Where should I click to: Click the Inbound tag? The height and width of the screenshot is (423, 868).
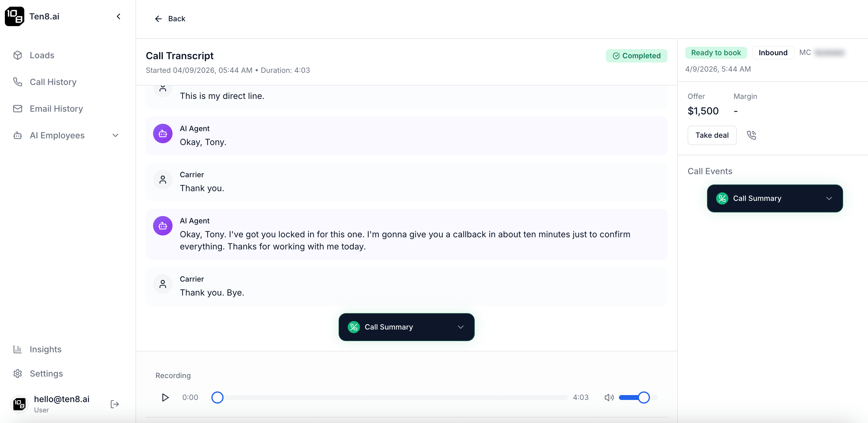click(773, 52)
